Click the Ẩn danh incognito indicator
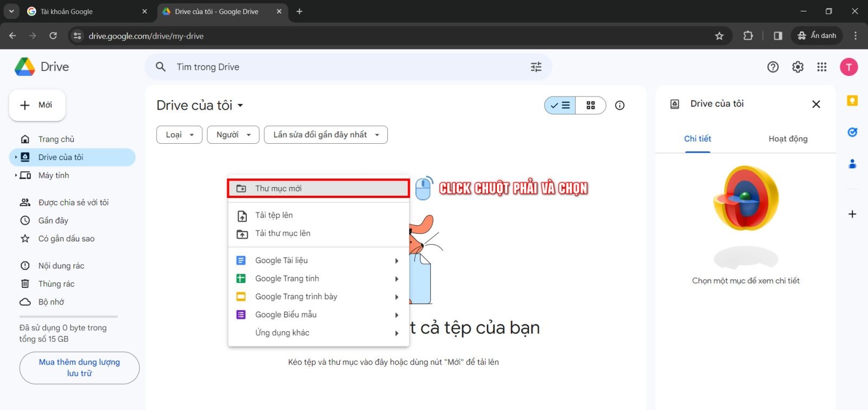 click(816, 36)
